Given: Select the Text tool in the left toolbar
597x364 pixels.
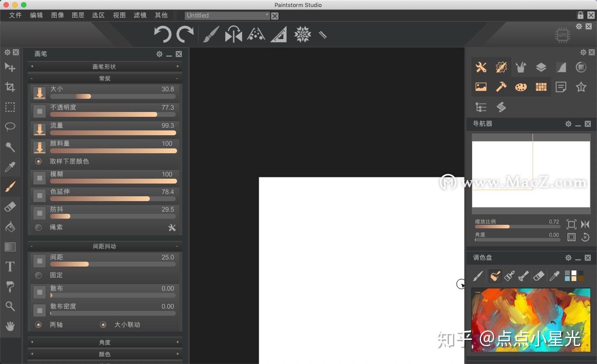Looking at the screenshot, I should [x=10, y=266].
